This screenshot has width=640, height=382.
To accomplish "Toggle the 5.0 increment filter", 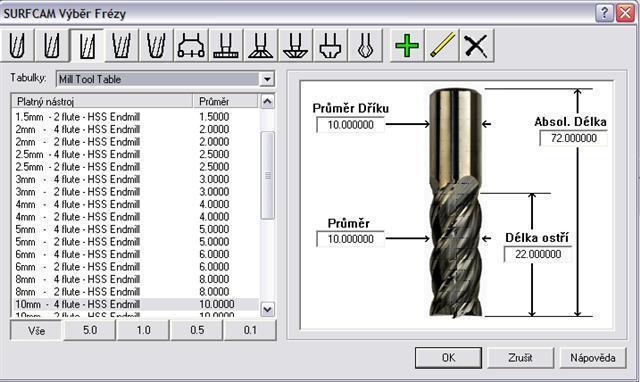I will pos(90,330).
